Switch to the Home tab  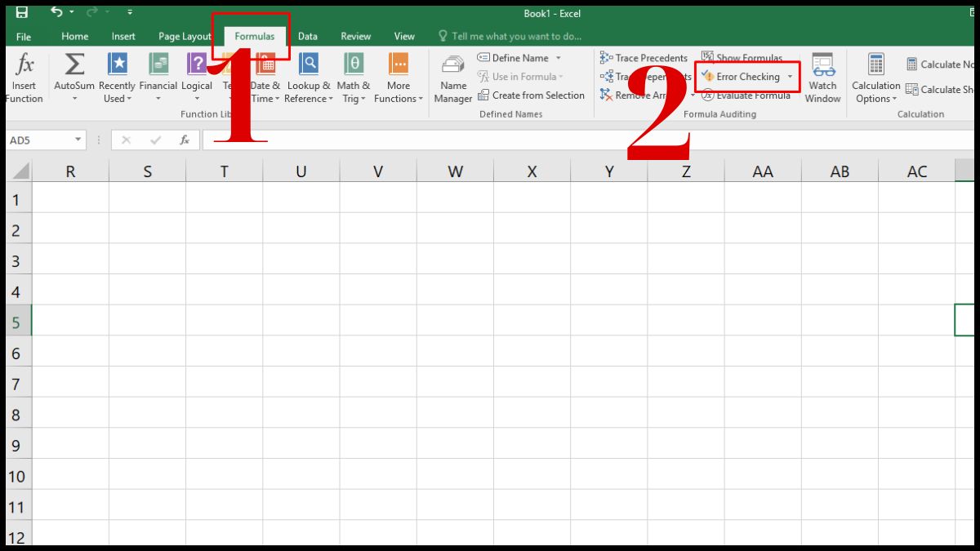tap(75, 36)
